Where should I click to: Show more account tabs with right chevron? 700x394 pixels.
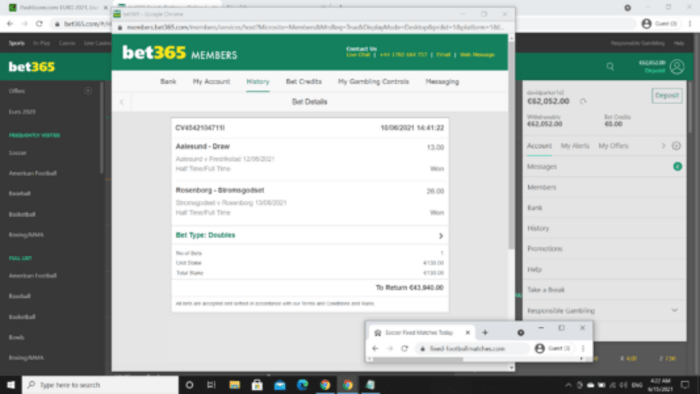(x=663, y=146)
